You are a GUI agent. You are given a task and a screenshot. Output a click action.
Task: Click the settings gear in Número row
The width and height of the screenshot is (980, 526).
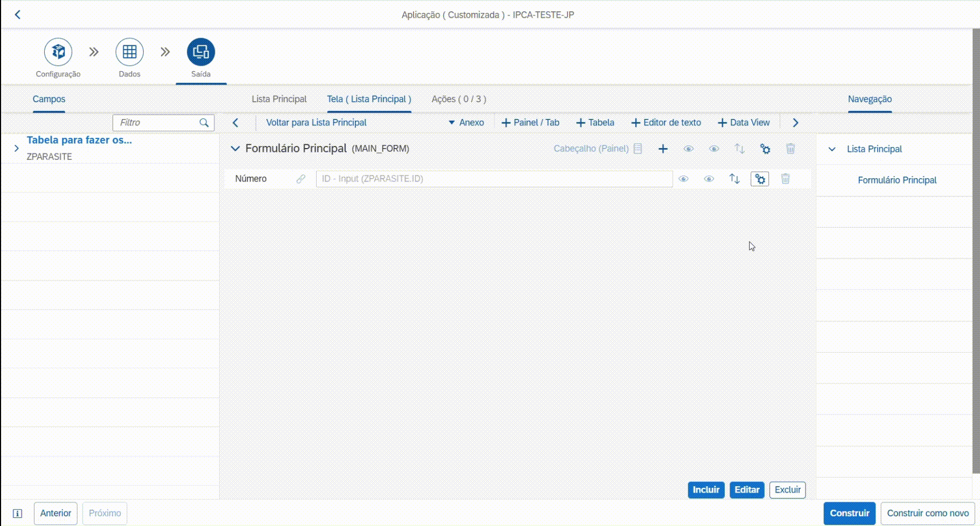[760, 179]
